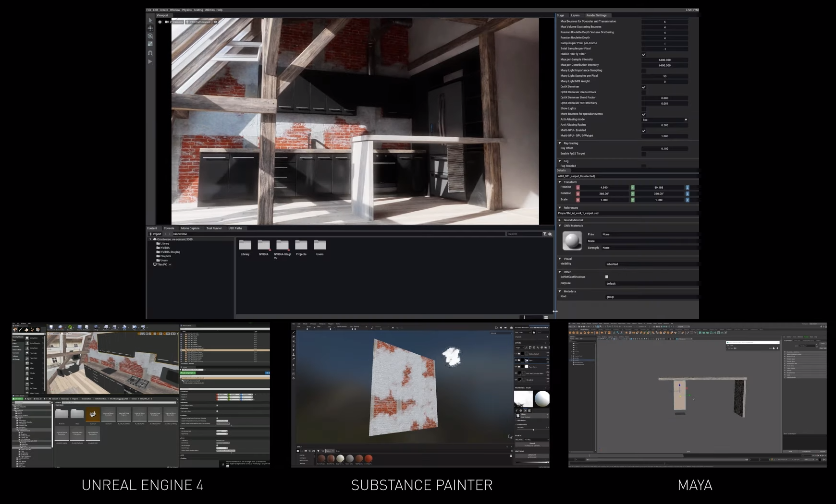Collapse the Fog section
The image size is (836, 504).
tap(560, 161)
